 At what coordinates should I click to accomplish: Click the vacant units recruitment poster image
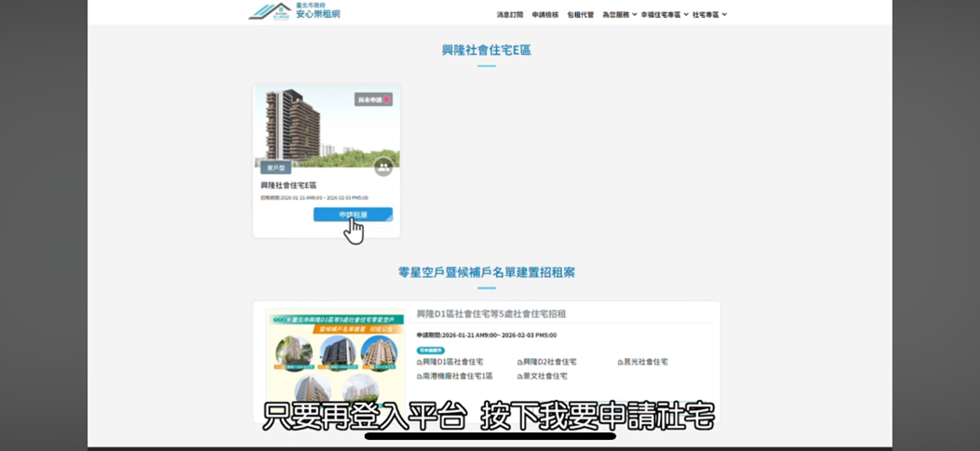coord(336,355)
